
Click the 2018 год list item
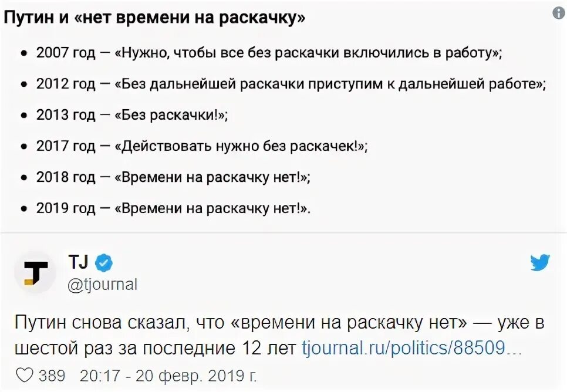pos(173,177)
